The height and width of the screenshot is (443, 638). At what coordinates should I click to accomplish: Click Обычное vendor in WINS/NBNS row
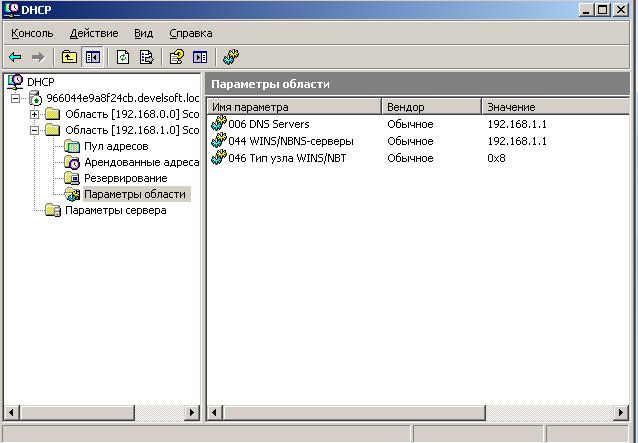click(x=410, y=141)
